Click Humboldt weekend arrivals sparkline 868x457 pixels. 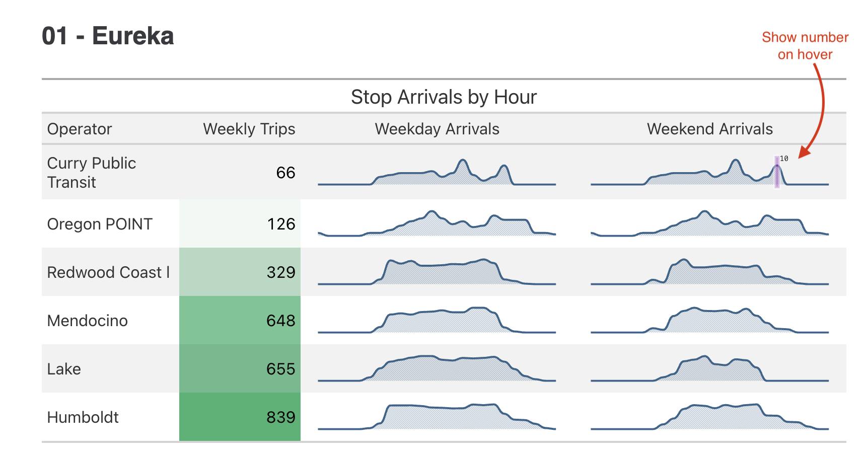[709, 417]
